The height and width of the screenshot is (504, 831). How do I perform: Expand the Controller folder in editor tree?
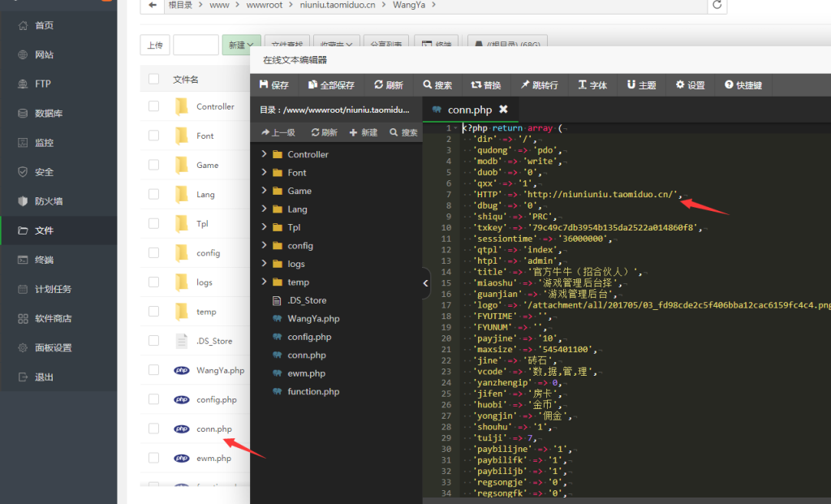264,154
